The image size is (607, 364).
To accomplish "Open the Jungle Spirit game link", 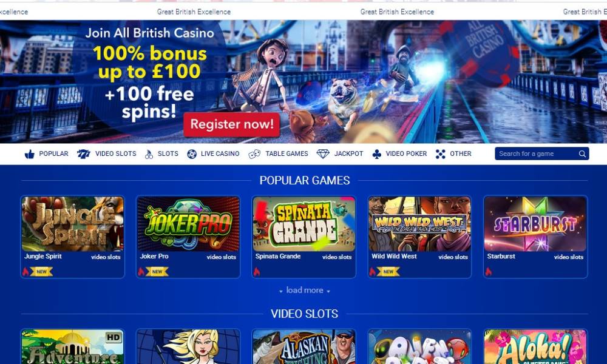I will 43,256.
